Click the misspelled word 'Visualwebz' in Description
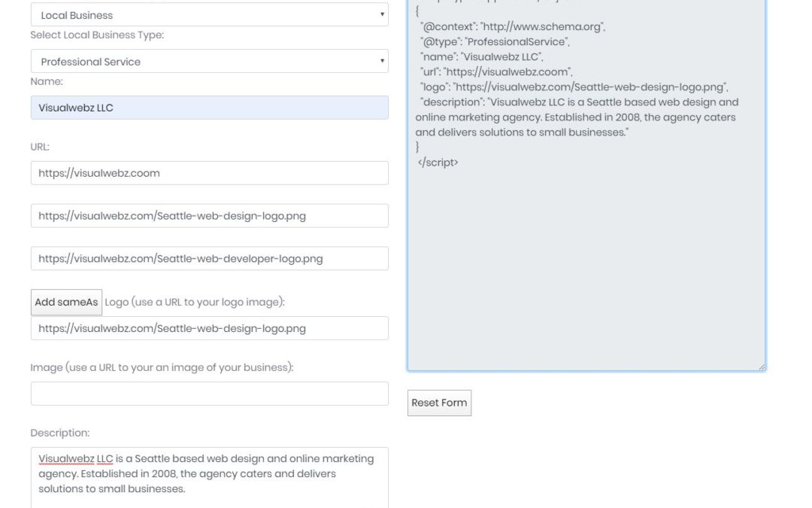This screenshot has width=812, height=508. (66, 459)
